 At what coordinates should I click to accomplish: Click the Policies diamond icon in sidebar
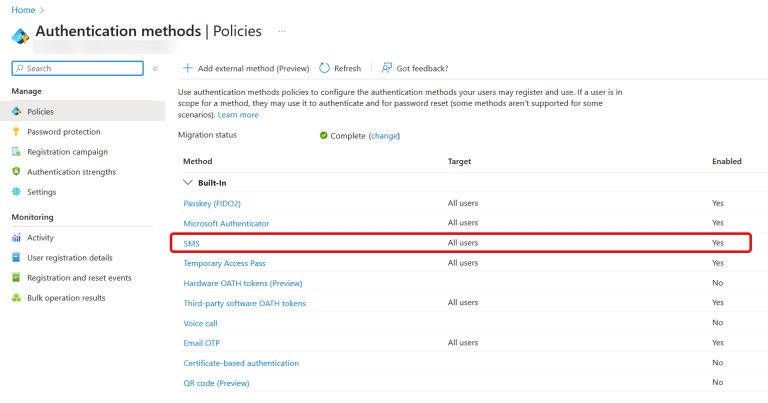[x=16, y=111]
